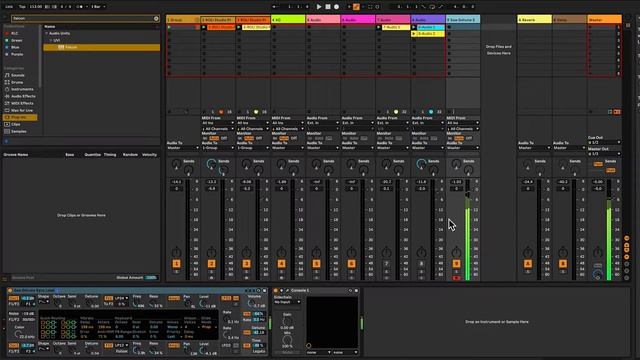Click the transport Stop button

coord(328,7)
